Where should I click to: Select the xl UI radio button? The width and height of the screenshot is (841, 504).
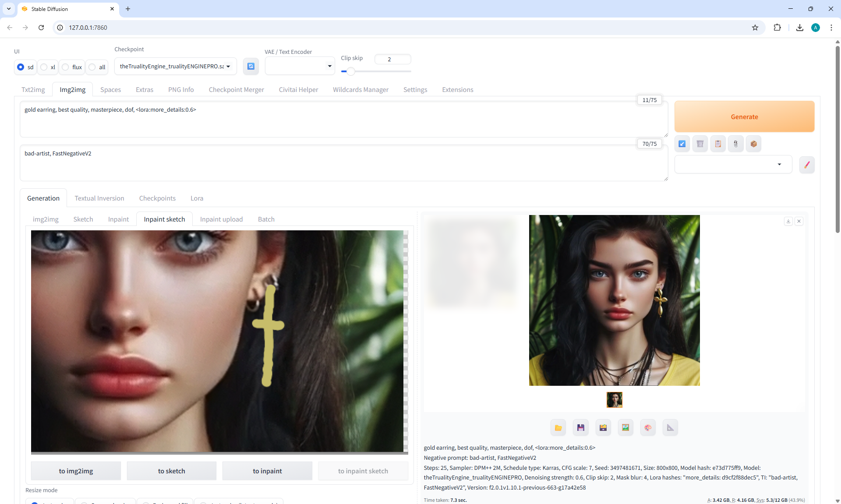click(44, 67)
